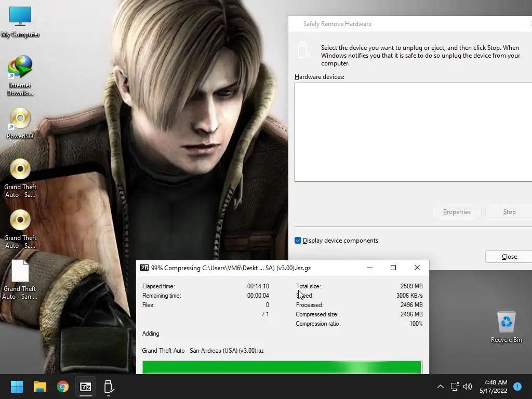Click the Adding status label
The height and width of the screenshot is (399, 532).
tap(151, 334)
